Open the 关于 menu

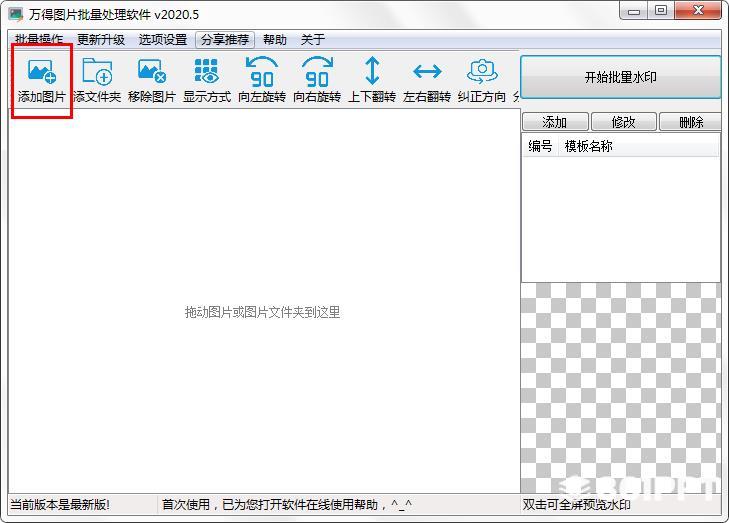[x=313, y=40]
